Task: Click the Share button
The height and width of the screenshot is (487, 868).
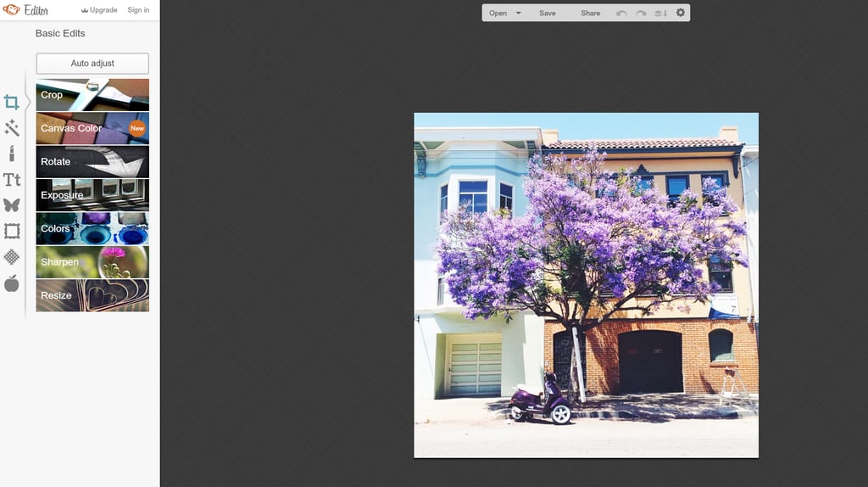Action: coord(591,14)
